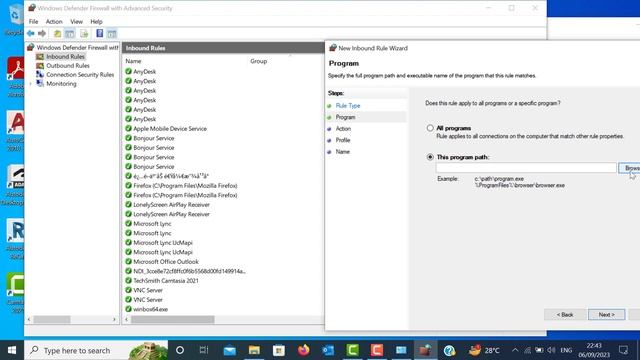640x360 pixels.
Task: Open the Windows Start menu
Action: click(12, 350)
